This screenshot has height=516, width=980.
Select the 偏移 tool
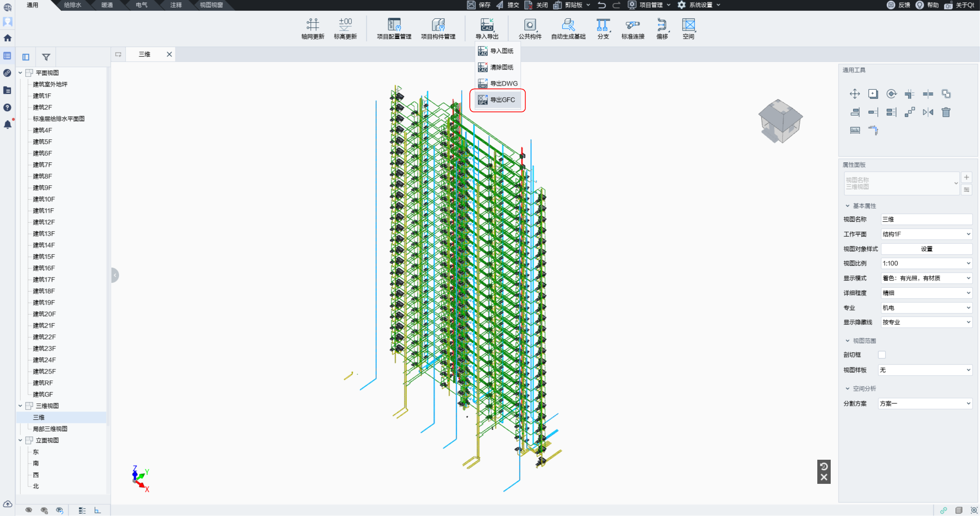(662, 28)
